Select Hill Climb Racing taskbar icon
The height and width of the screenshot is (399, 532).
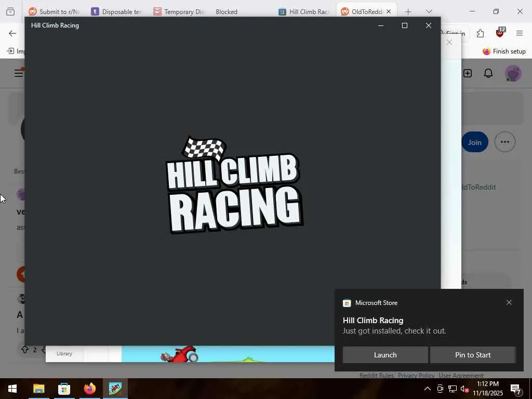[x=115, y=389]
